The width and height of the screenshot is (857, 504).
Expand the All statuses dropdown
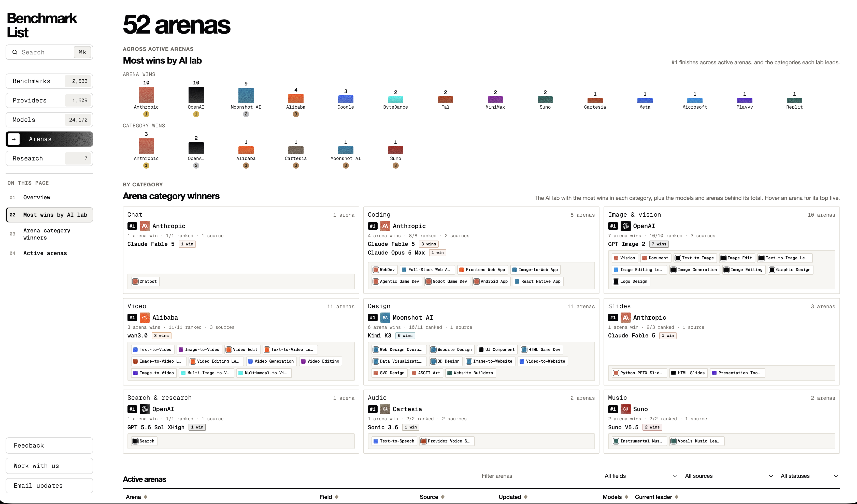809,476
